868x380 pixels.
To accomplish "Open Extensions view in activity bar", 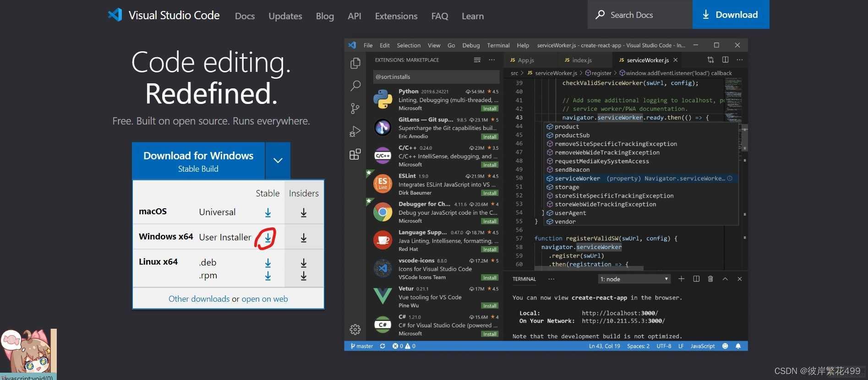I will pyautogui.click(x=355, y=154).
